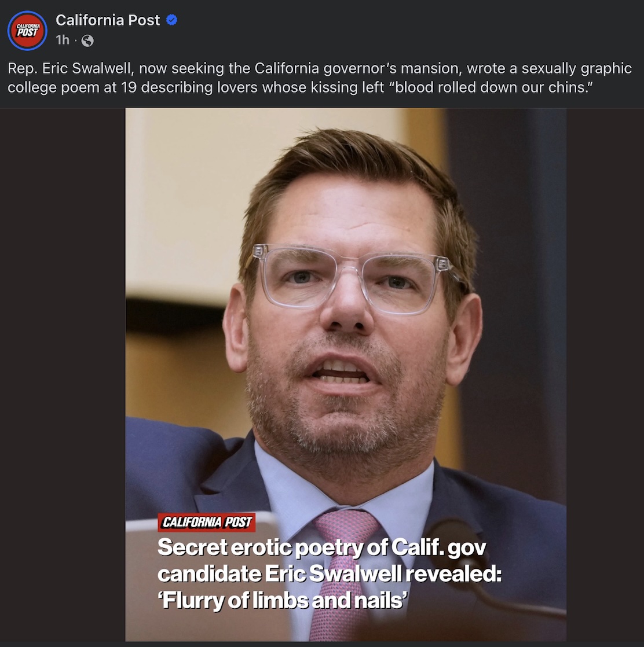Image resolution: width=644 pixels, height=647 pixels.
Task: Open the California Post page name link
Action: coord(108,20)
